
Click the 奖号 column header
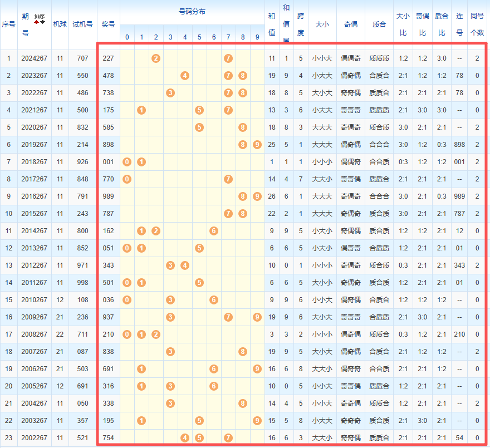click(x=108, y=24)
